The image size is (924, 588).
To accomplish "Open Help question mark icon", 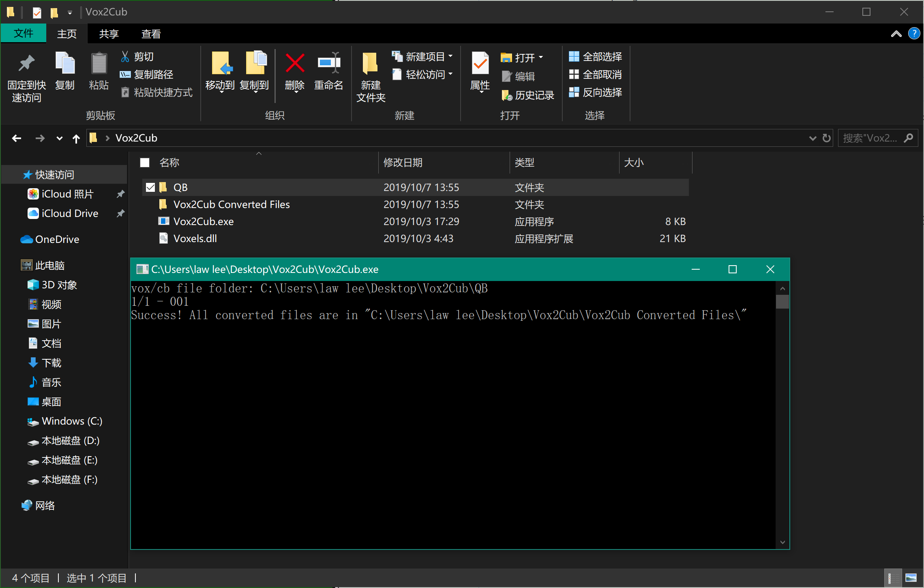I will (x=914, y=33).
